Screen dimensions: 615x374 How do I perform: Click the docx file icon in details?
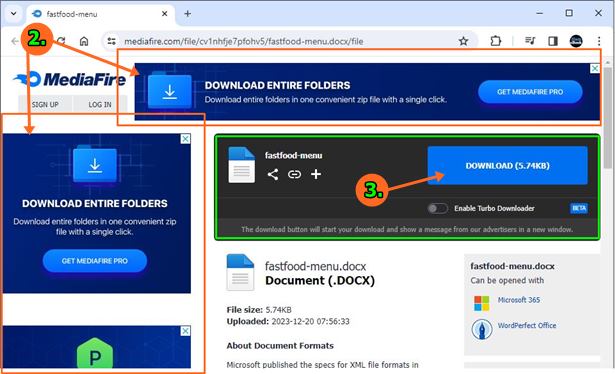240,272
